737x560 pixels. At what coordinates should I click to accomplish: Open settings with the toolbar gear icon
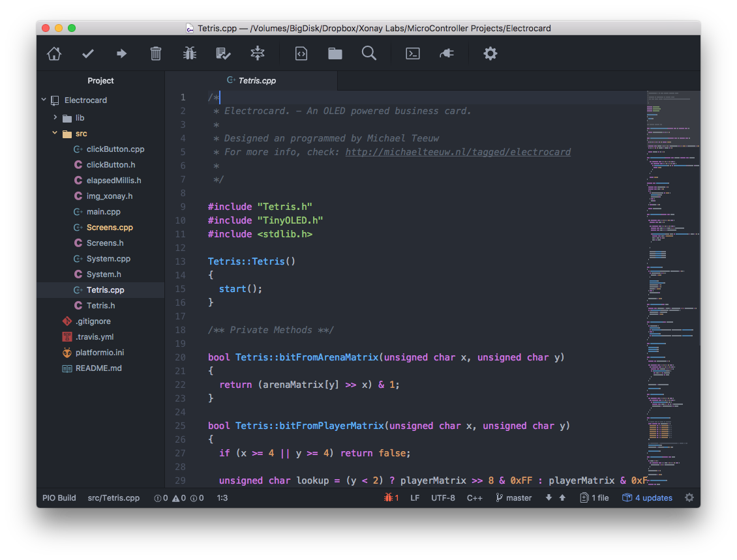click(490, 53)
